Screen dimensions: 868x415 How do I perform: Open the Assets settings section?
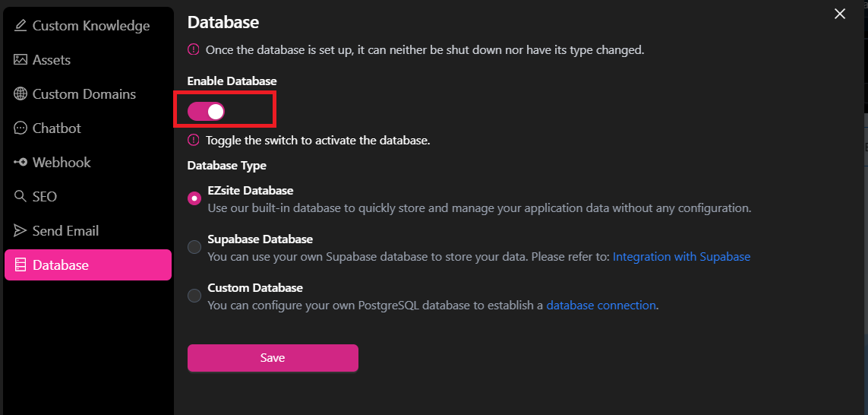[88, 60]
